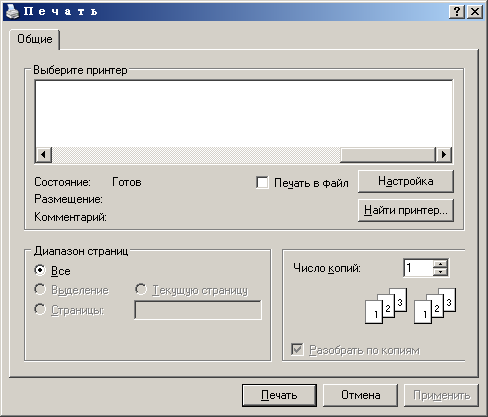This screenshot has width=488, height=417.
Task: Click the help question mark button
Action: [x=457, y=12]
